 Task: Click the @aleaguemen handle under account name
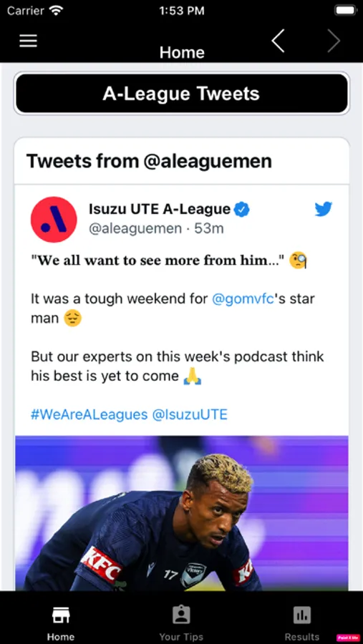click(x=135, y=228)
